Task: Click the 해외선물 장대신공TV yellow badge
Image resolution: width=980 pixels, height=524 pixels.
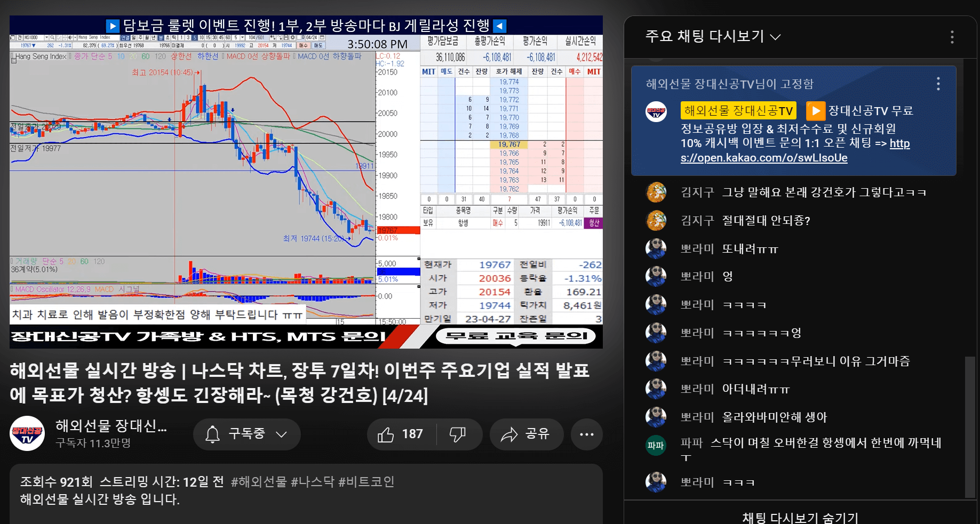Action: tap(738, 111)
